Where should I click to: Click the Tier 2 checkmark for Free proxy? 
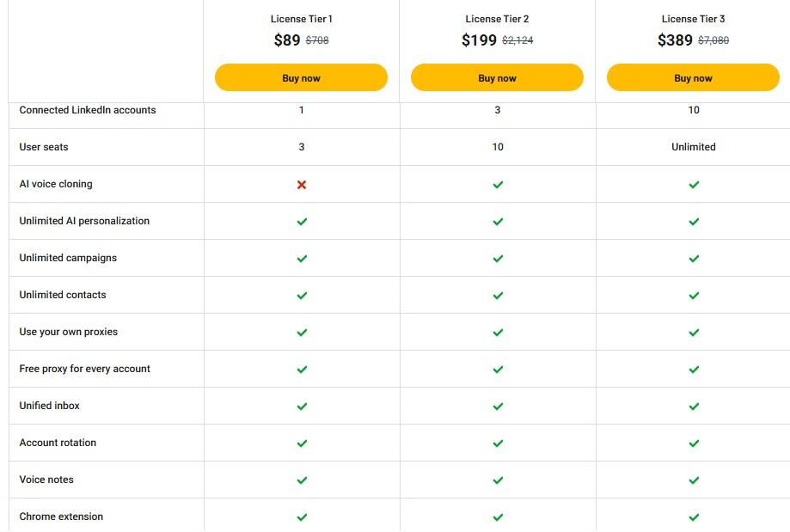click(497, 369)
